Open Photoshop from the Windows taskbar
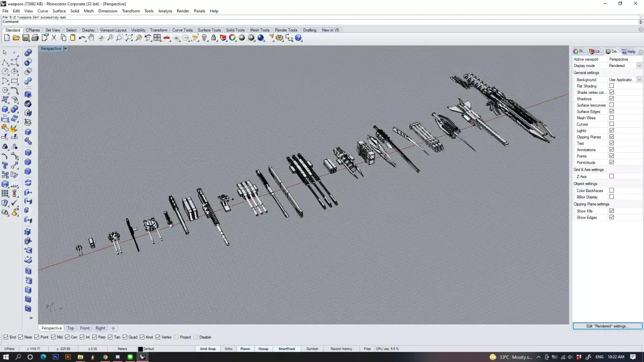The image size is (644, 362). point(55,357)
